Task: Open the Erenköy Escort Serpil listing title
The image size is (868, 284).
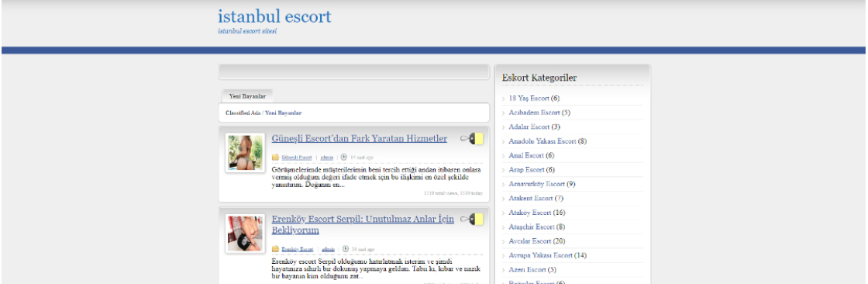Action: pyautogui.click(x=363, y=225)
